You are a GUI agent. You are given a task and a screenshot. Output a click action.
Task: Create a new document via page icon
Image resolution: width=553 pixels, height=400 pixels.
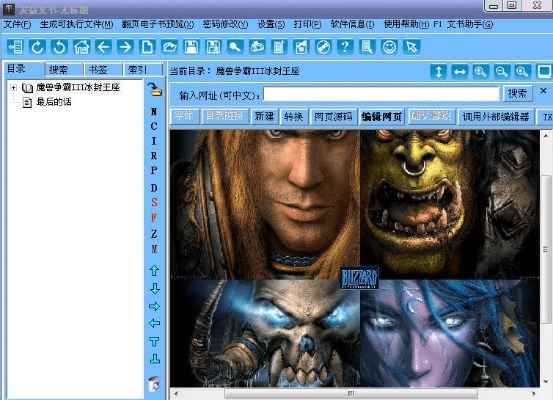point(147,47)
